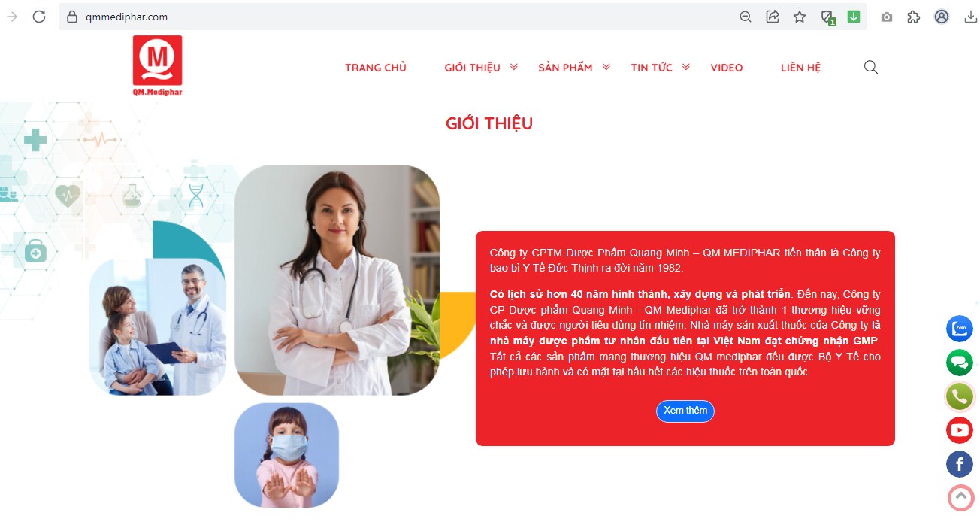980x525 pixels.
Task: Click the green chat message bubble icon
Action: pos(959,363)
